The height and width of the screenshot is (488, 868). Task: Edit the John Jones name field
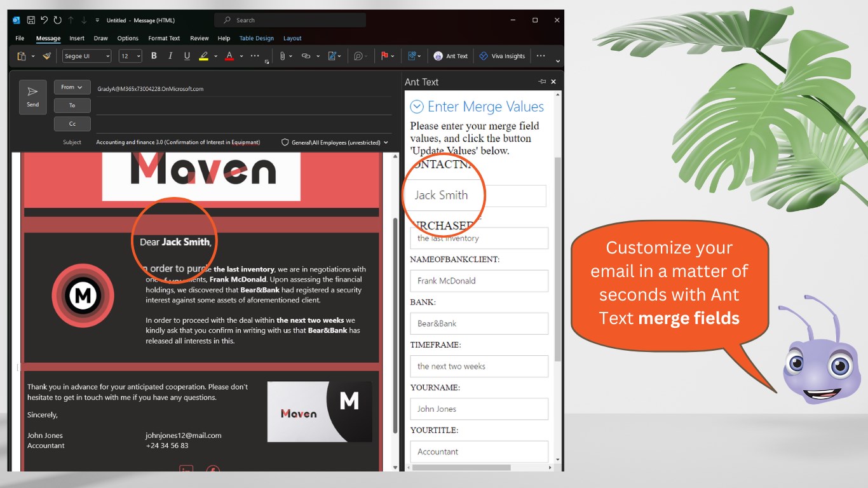[x=479, y=409]
